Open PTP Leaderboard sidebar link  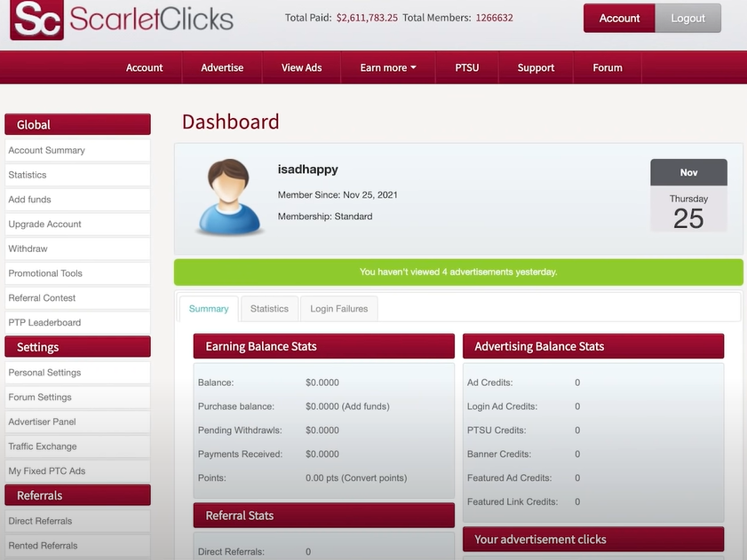pyautogui.click(x=77, y=322)
